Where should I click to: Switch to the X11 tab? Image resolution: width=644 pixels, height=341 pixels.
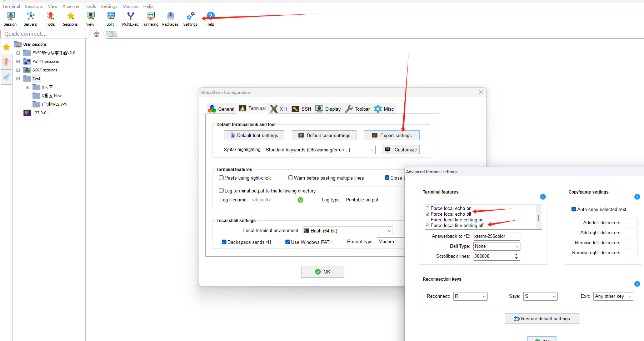pos(279,109)
